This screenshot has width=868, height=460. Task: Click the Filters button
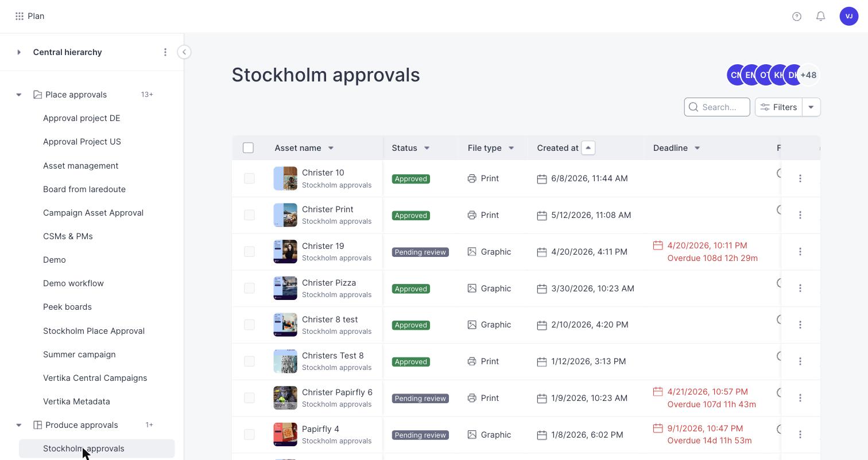pos(778,107)
